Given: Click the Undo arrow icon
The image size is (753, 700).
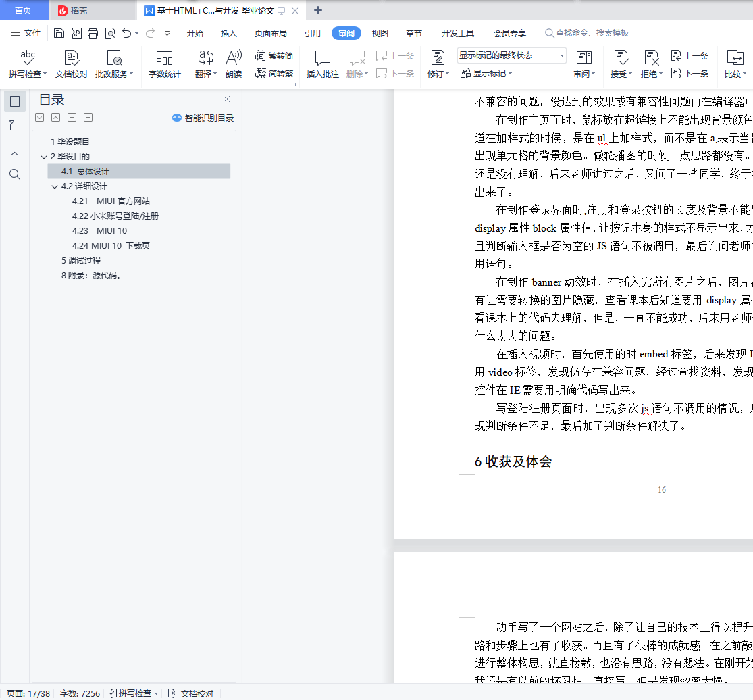Looking at the screenshot, I should 127,33.
